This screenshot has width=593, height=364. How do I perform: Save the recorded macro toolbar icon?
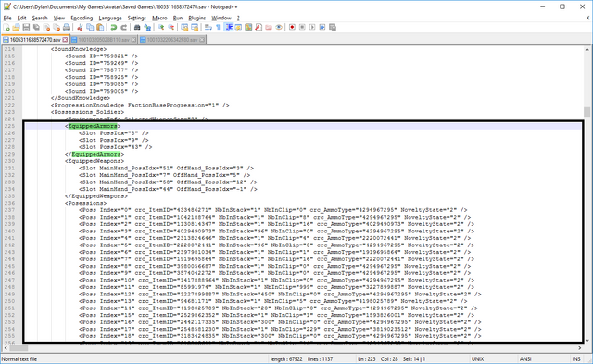(x=333, y=27)
